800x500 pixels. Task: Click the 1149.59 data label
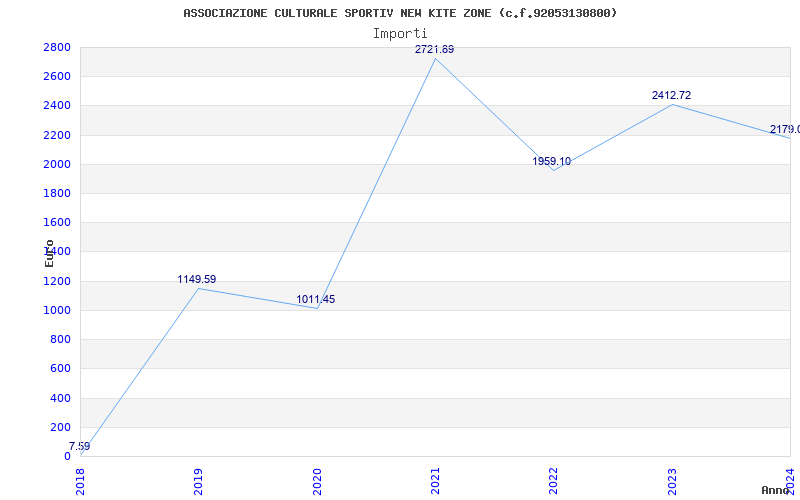point(196,279)
